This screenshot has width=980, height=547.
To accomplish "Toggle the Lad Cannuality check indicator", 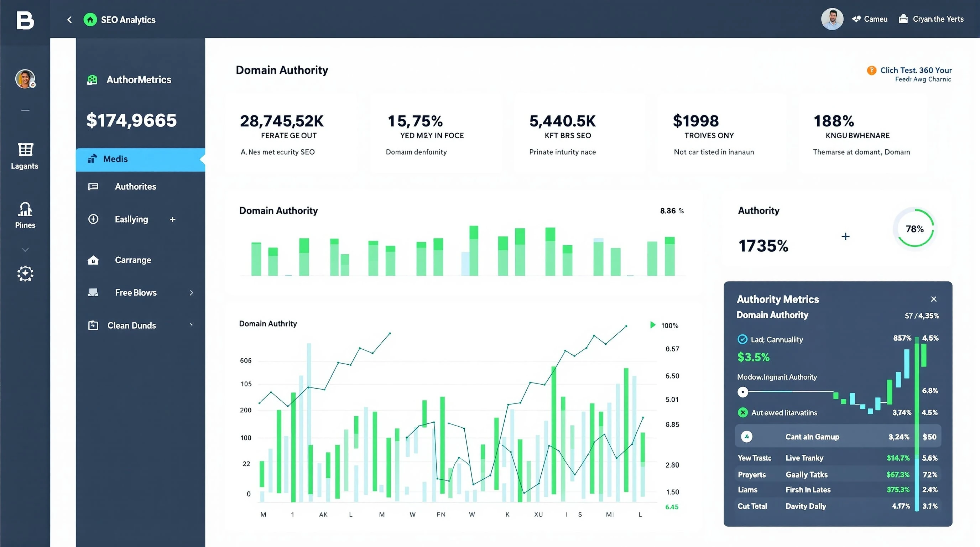I will (x=742, y=340).
